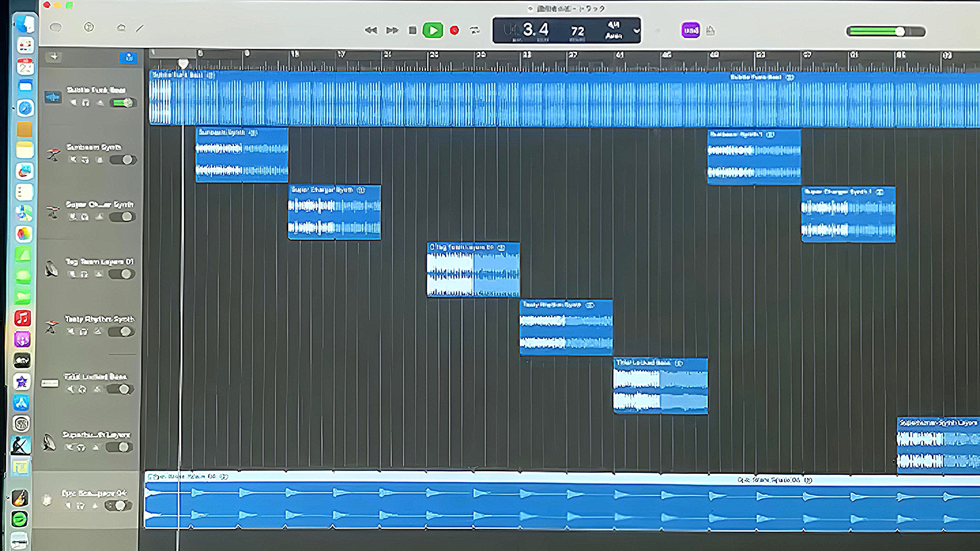Open the Library panel button

(x=56, y=27)
